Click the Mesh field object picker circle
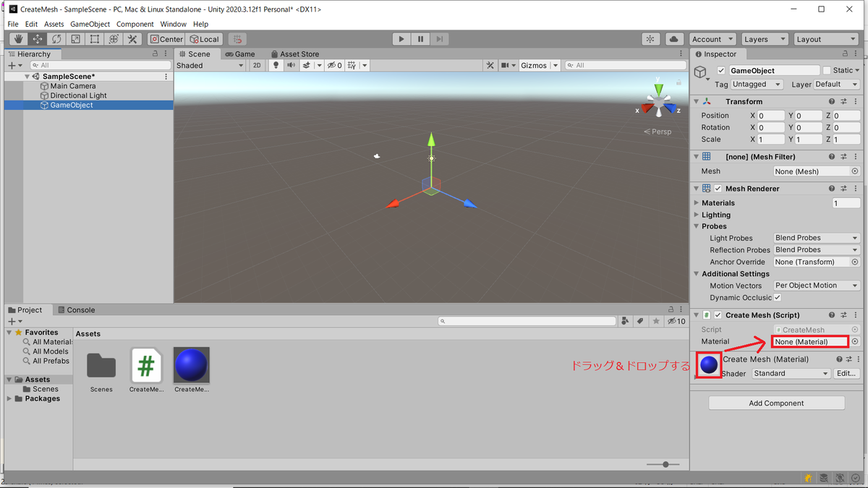The image size is (868, 488). (854, 171)
